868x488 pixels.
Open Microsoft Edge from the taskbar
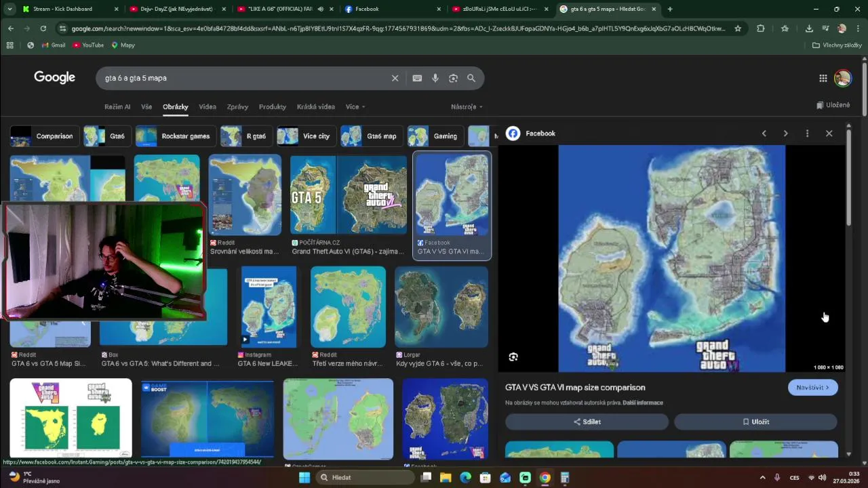pos(465,477)
